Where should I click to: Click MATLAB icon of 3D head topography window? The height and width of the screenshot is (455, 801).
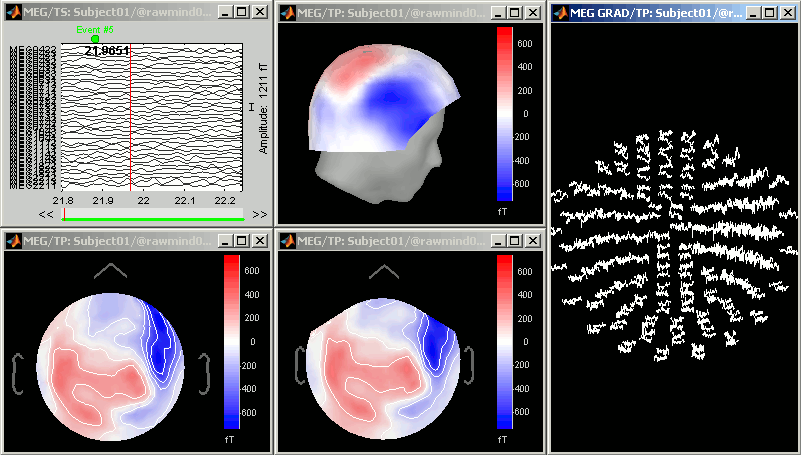point(288,13)
